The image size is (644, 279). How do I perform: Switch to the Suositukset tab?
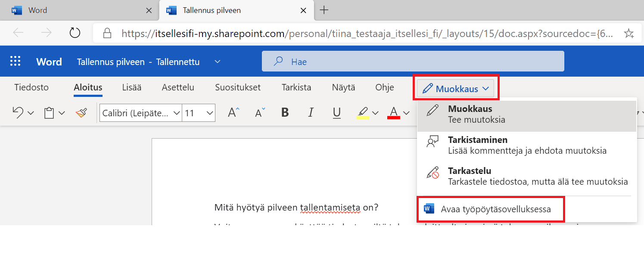pos(238,87)
